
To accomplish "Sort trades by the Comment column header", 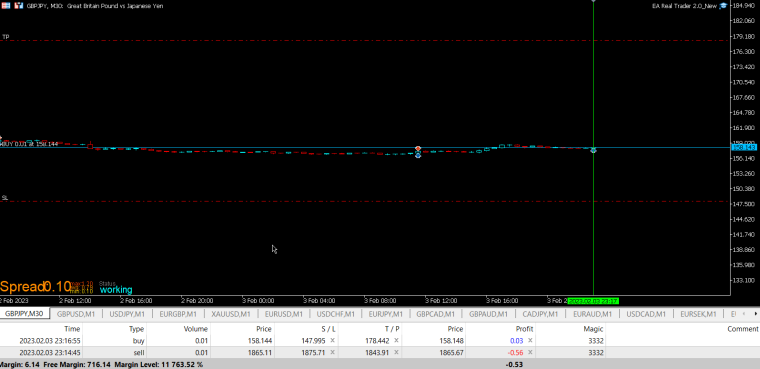I will pos(743,329).
